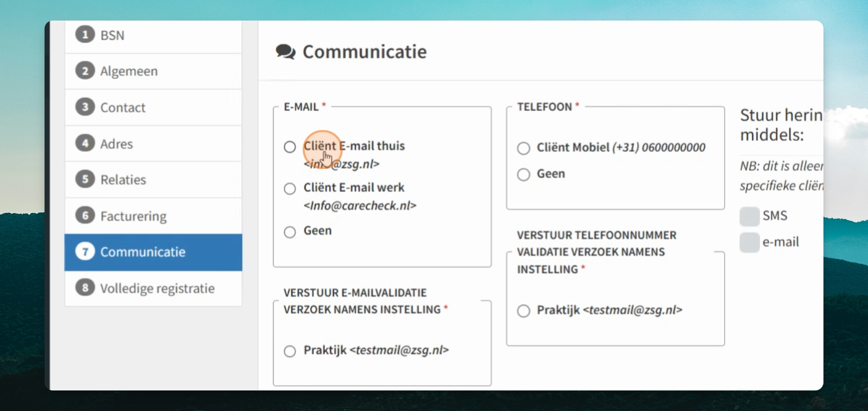Click the number 4 Adres step badge
This screenshot has width=868, height=411.
tap(85, 143)
